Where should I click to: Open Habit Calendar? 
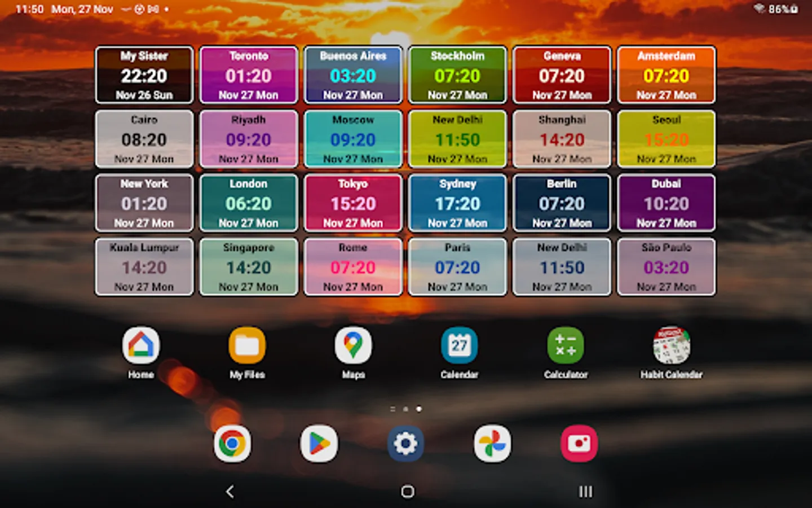671,345
